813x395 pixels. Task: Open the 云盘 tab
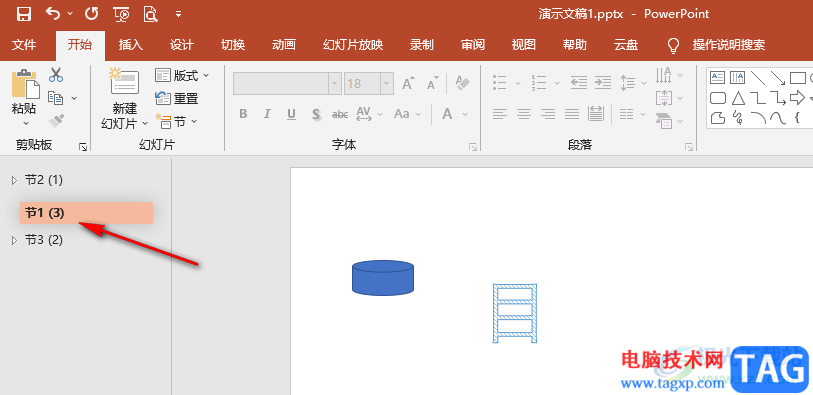click(625, 45)
